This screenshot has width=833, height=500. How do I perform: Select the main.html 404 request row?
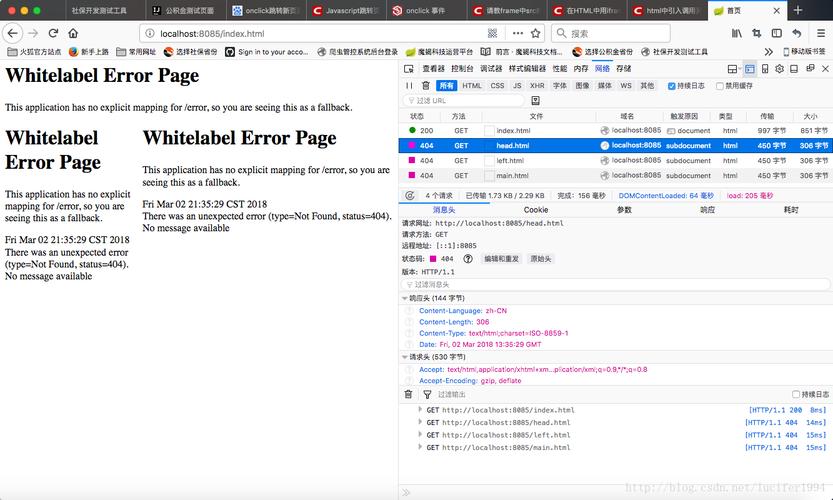[616, 175]
